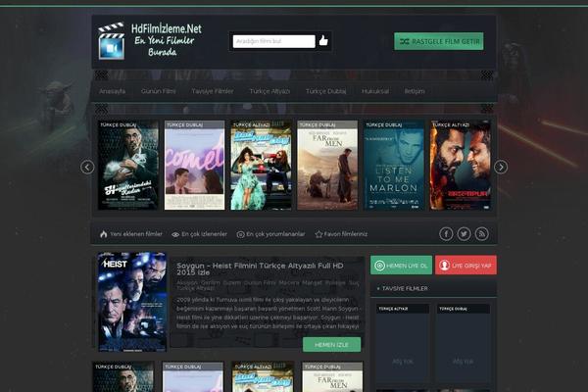This screenshot has height=392, width=588.
Task: Select the Favori filmleriniz tab
Action: [x=341, y=234]
